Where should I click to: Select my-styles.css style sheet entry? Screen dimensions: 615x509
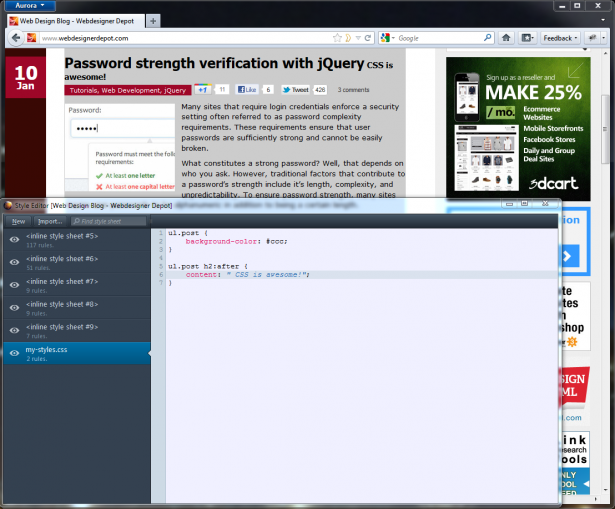pyautogui.click(x=77, y=353)
